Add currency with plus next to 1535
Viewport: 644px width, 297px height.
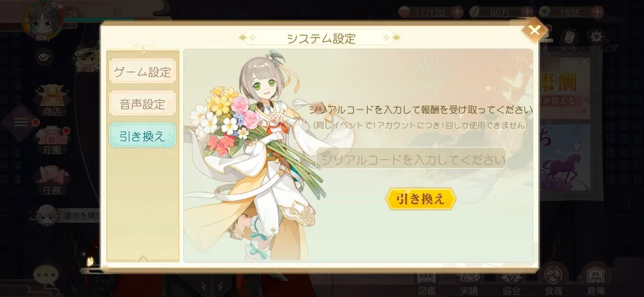coord(597,12)
